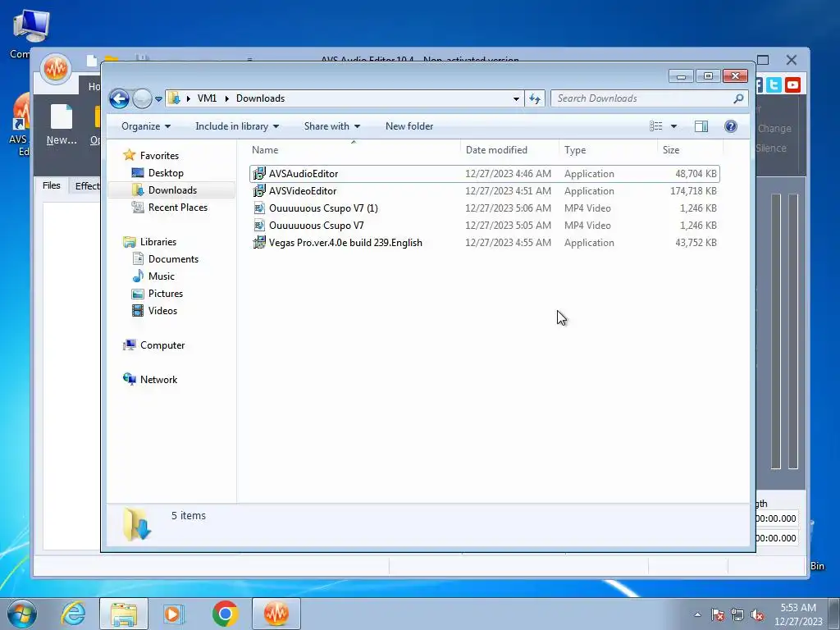Switch to Files tab in AVS Audio Editor
Viewport: 840px width, 630px height.
click(52, 185)
